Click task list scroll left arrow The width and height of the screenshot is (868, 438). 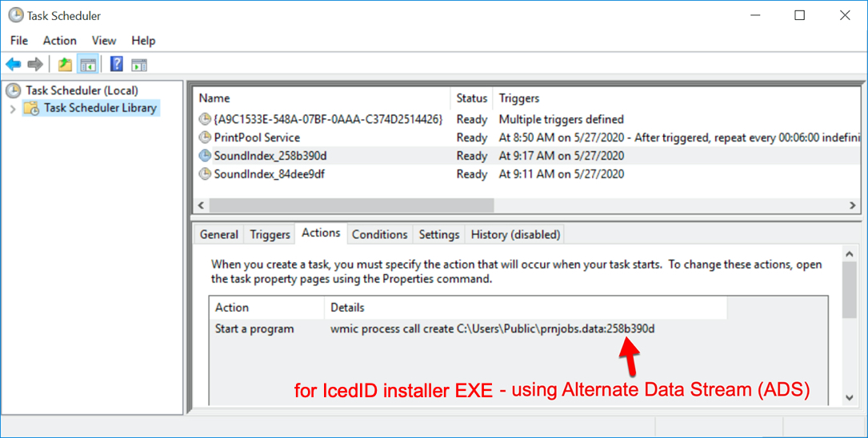(201, 205)
